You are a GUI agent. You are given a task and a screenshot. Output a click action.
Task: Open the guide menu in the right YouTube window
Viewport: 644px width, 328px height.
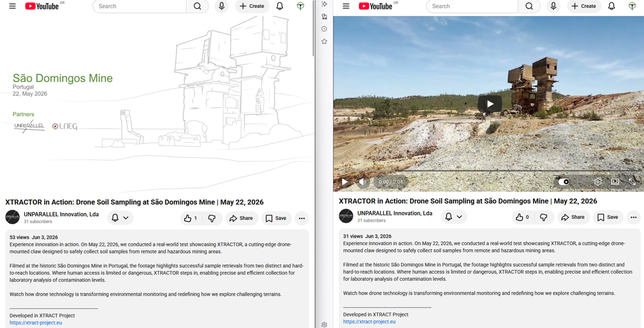point(346,6)
